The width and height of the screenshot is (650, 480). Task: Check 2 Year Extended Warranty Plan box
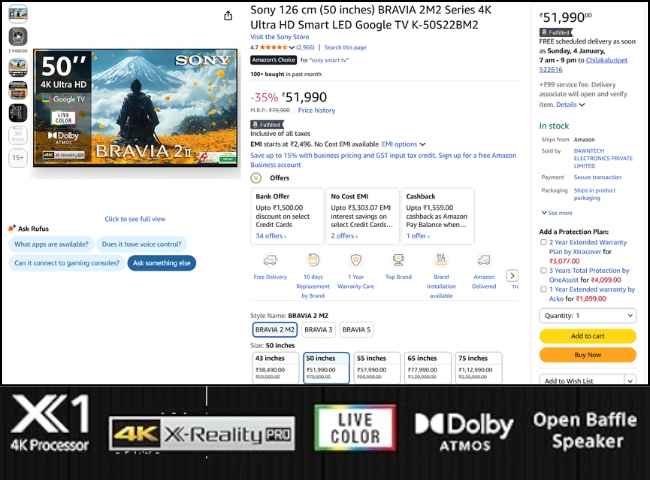click(543, 242)
